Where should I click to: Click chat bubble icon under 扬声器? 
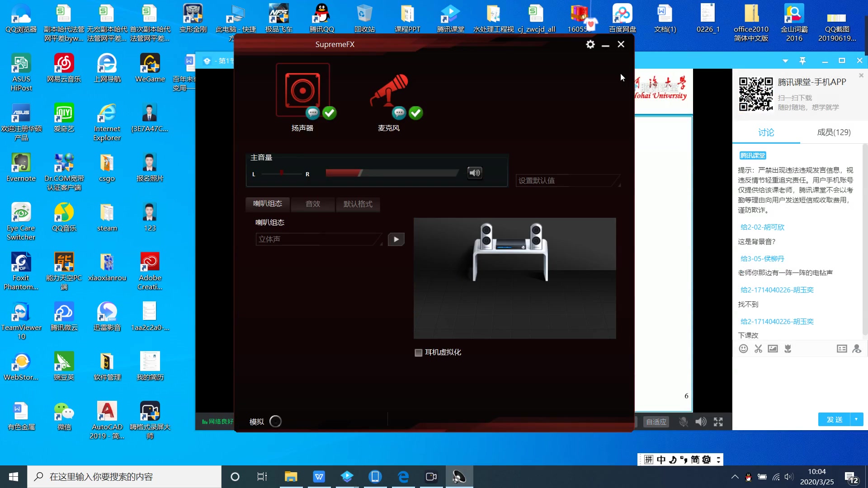point(312,113)
